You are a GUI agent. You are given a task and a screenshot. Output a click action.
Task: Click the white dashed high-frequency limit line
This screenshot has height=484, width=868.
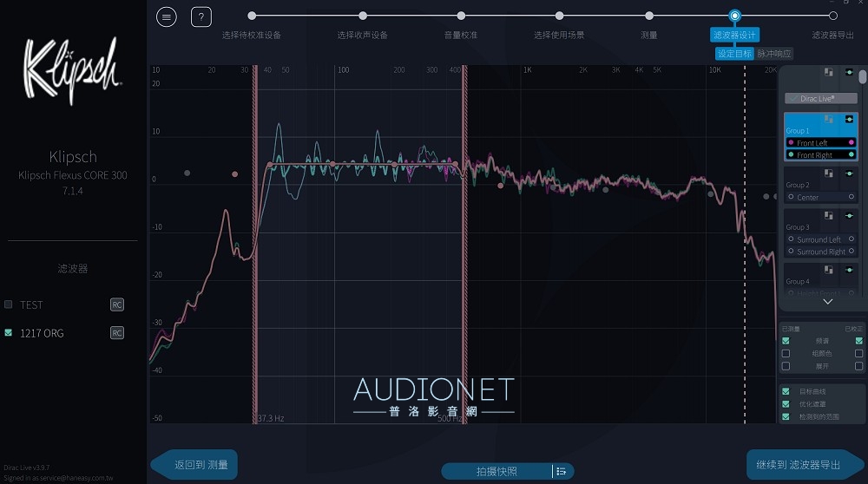point(745,245)
